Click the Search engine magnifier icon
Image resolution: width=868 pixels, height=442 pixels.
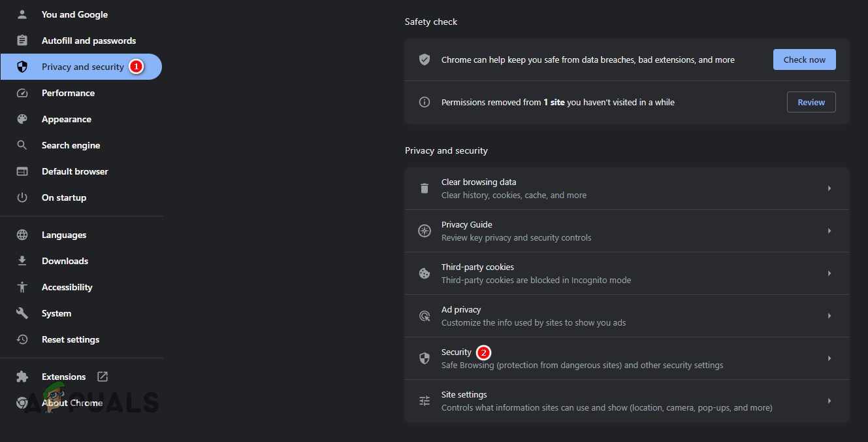[x=22, y=145]
